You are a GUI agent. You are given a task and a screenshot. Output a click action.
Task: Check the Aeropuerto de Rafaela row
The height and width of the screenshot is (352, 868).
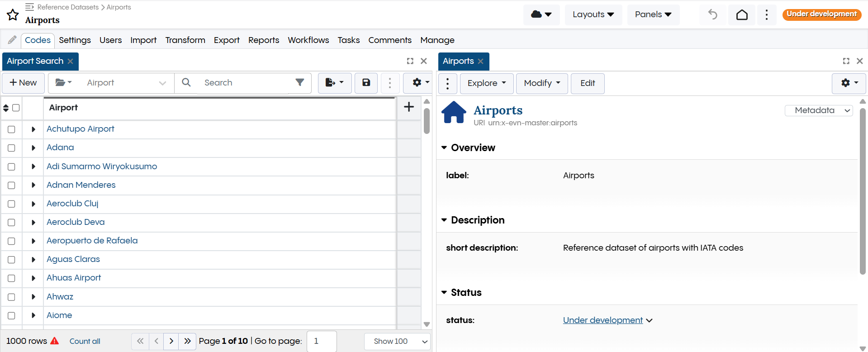coord(11,241)
